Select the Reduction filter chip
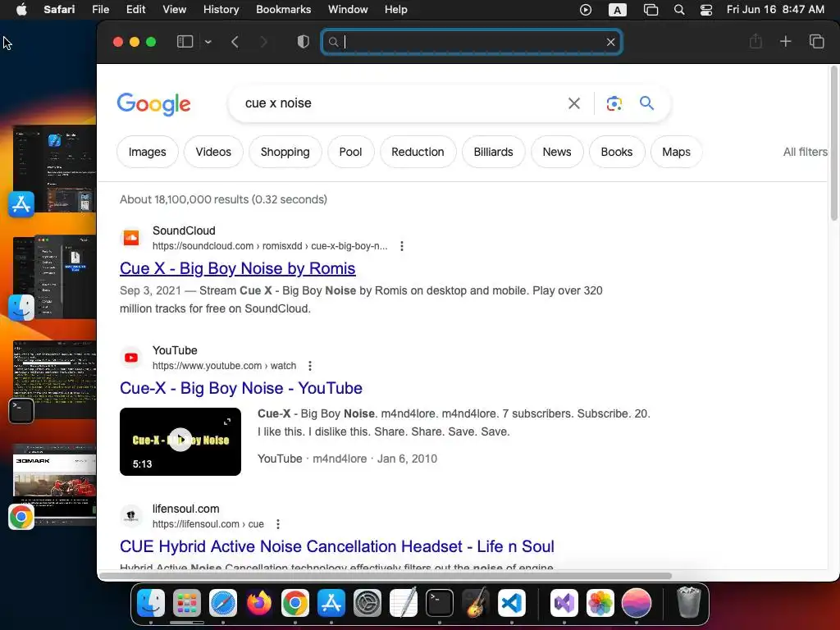840x630 pixels. tap(418, 152)
